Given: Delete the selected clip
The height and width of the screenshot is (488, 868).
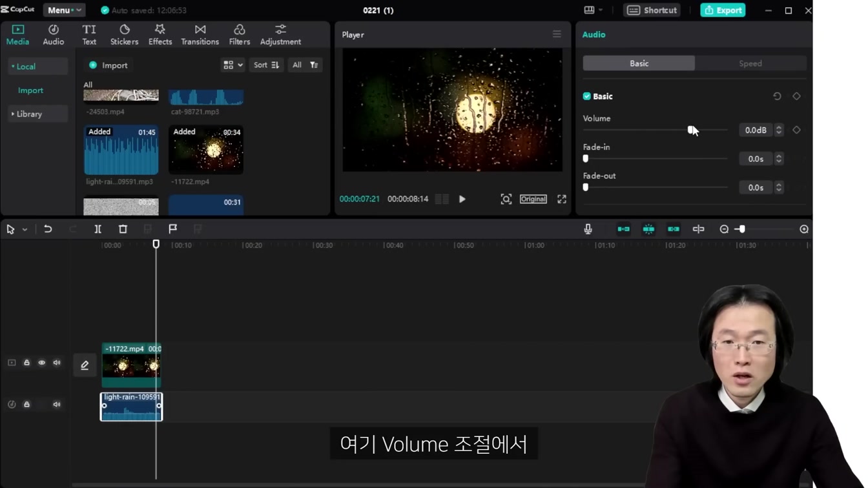Looking at the screenshot, I should tap(123, 229).
